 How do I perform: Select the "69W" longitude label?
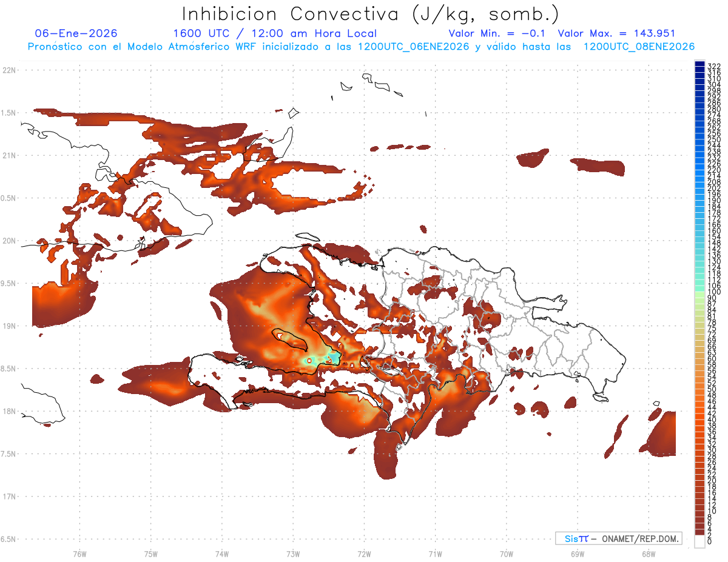pos(578,554)
